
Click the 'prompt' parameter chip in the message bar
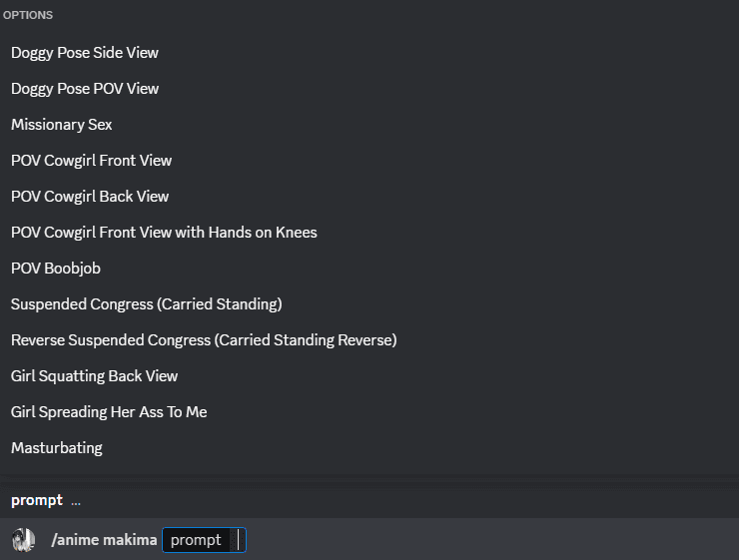coord(196,540)
